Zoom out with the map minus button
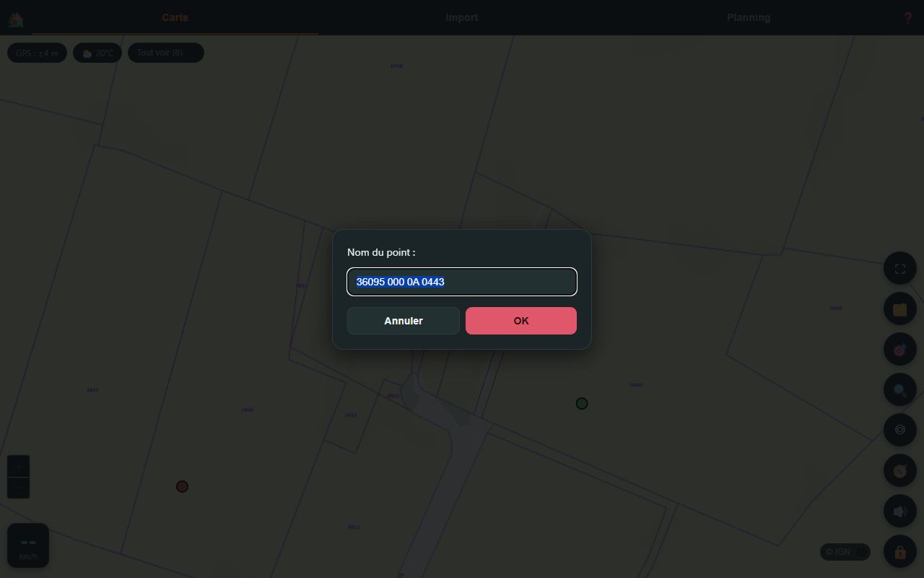This screenshot has width=924, height=578. click(x=19, y=488)
